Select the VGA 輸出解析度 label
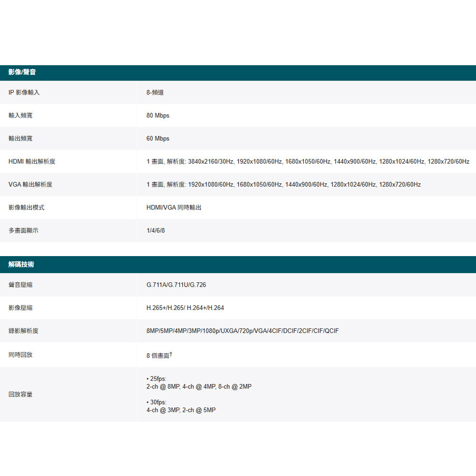Image resolution: width=476 pixels, height=476 pixels. (x=30, y=184)
